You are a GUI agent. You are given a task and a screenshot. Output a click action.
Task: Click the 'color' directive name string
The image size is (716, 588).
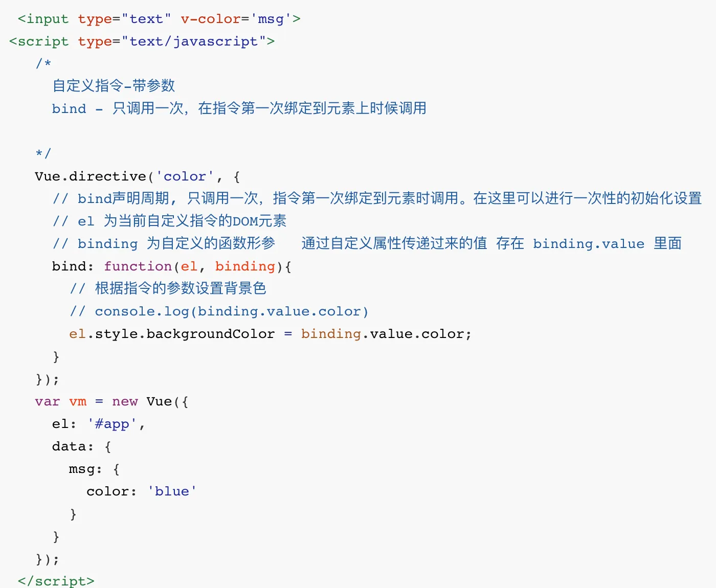click(x=185, y=176)
